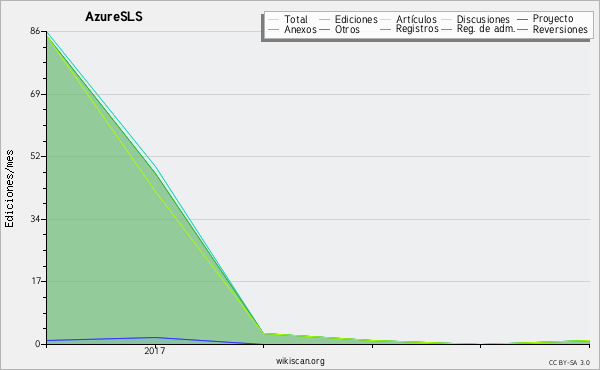This screenshot has width=600, height=370.
Task: Click the AzureSLS chart title
Action: coord(114,16)
